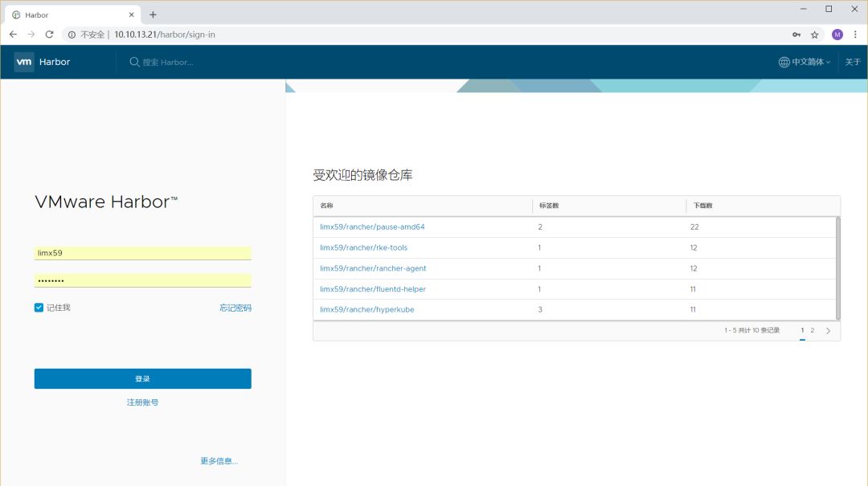Bookmark this page with star icon
Screen dimensions: 868x486
tap(814, 35)
